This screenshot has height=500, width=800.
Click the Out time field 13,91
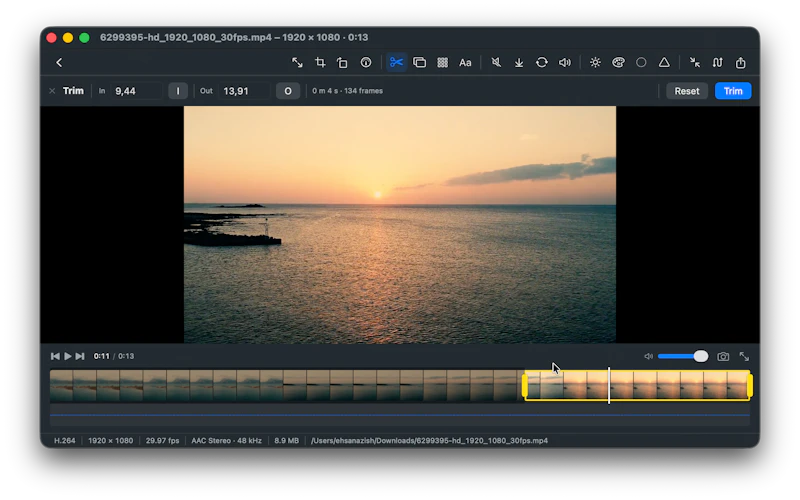[x=244, y=91]
